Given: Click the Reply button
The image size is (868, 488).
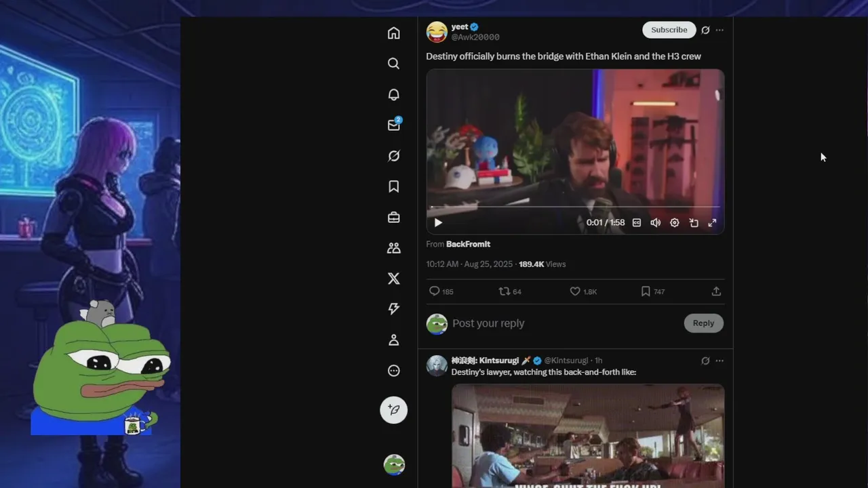Looking at the screenshot, I should point(703,323).
